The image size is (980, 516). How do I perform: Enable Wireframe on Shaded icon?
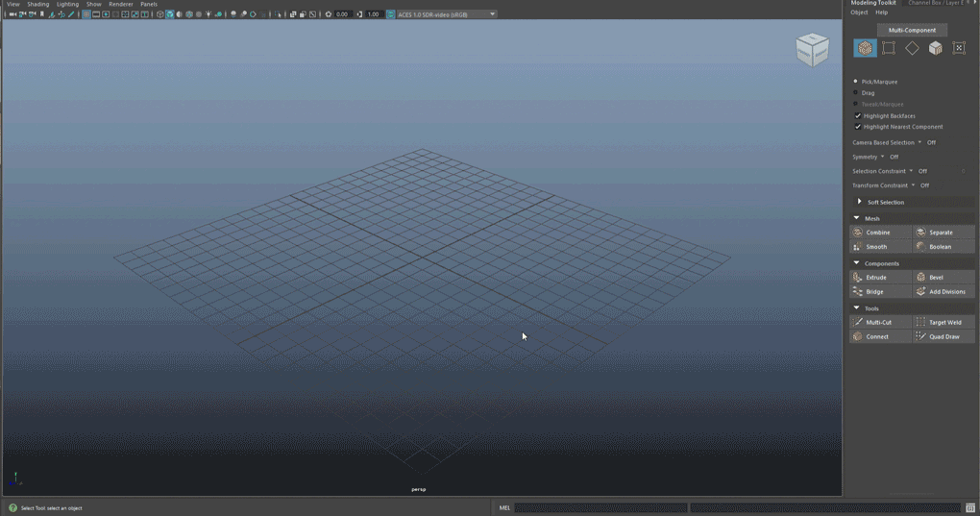coord(189,14)
